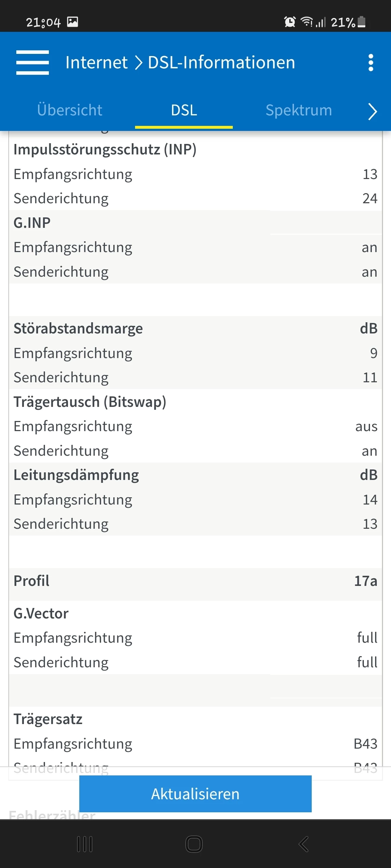
Task: Tap the battery indicator icon
Action: (x=361, y=22)
